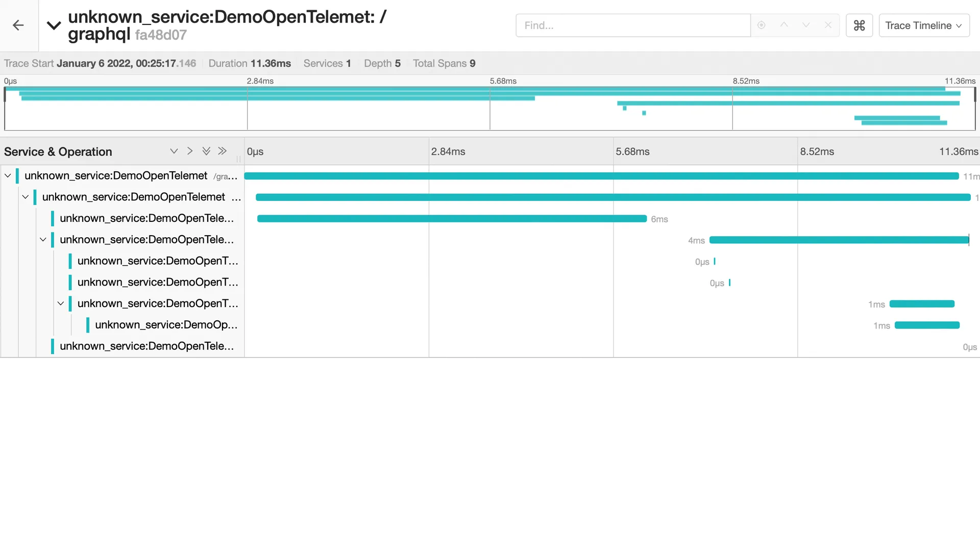This screenshot has width=980, height=558.
Task: Click the 2.84ms timeline header tick
Action: coord(448,151)
